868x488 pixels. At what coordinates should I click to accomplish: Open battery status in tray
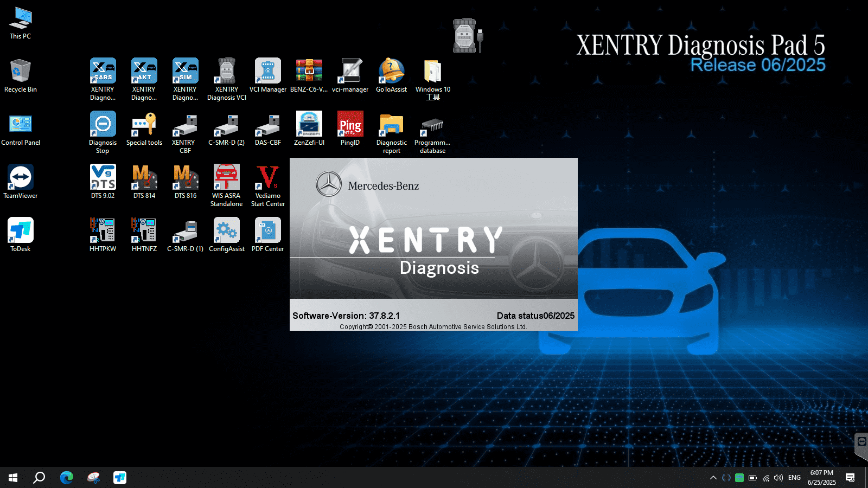(752, 478)
